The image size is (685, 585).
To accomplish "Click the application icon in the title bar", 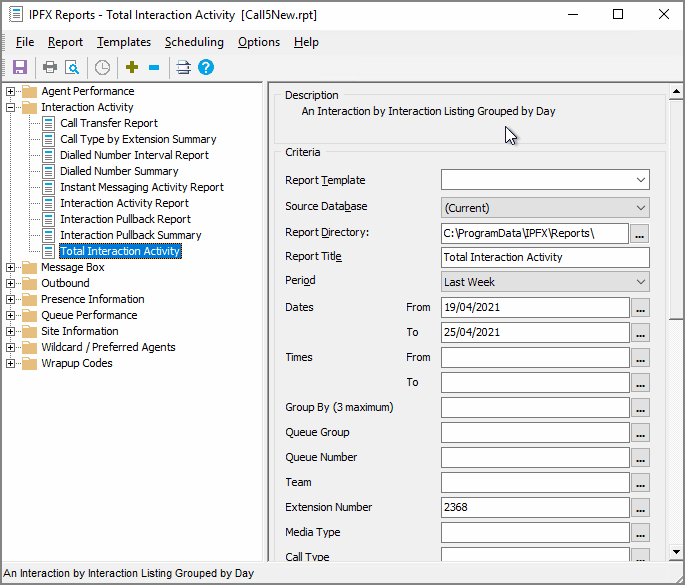I will coord(15,14).
